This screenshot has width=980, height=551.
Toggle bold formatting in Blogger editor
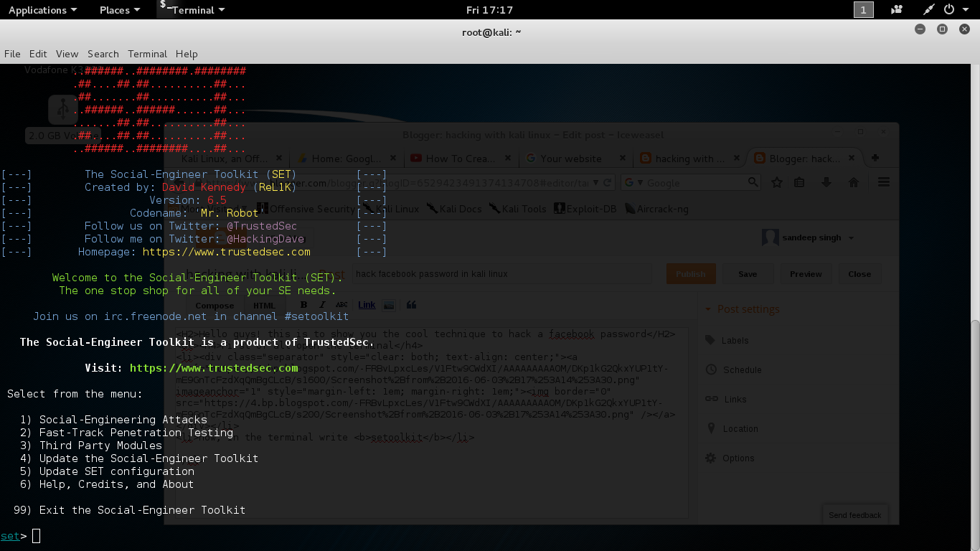(x=303, y=305)
